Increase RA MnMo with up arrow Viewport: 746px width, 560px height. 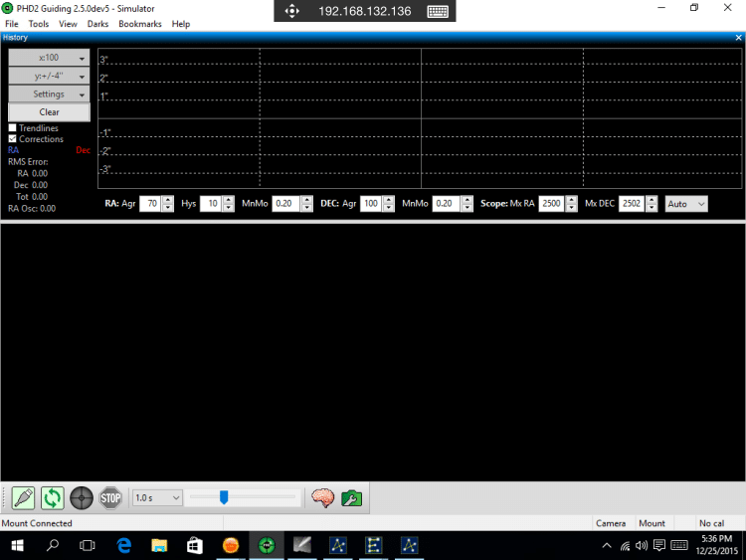307,200
